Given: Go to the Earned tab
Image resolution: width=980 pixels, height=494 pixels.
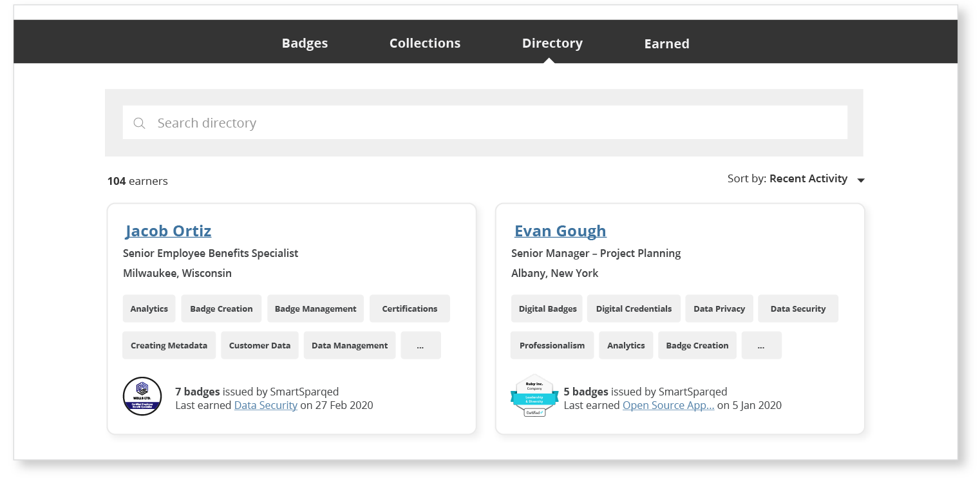Looking at the screenshot, I should 666,43.
